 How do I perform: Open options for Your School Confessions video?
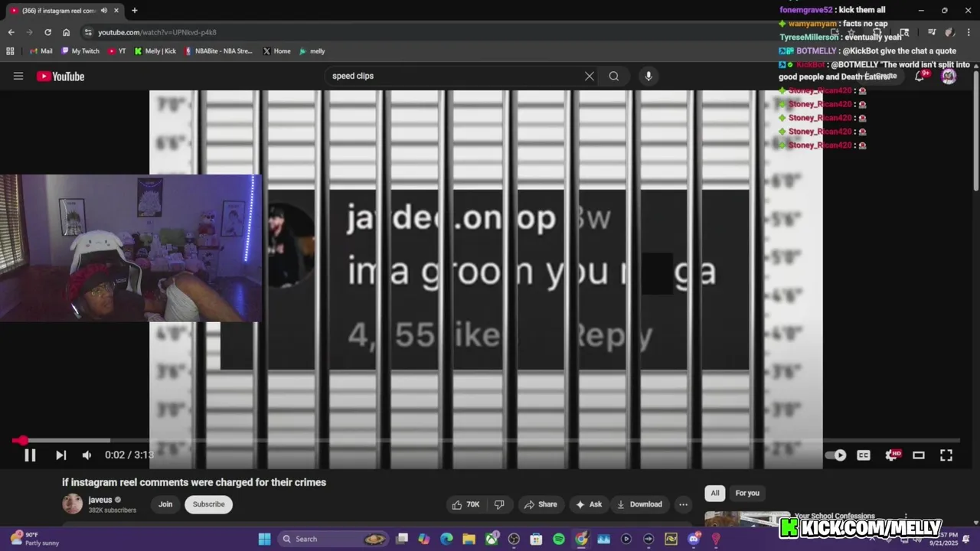point(906,517)
